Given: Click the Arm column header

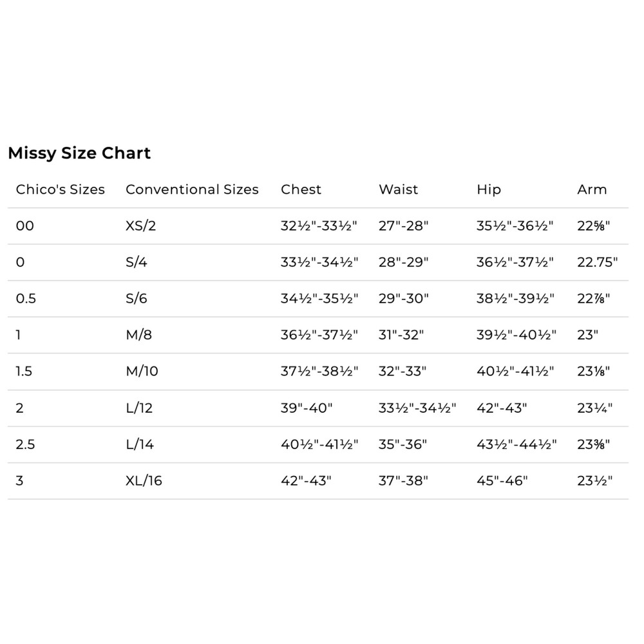Looking at the screenshot, I should click(x=592, y=189).
